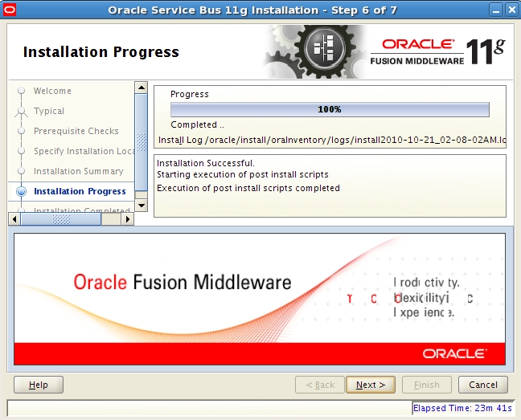
Task: Select Specify Installation Location step
Action: (x=84, y=151)
